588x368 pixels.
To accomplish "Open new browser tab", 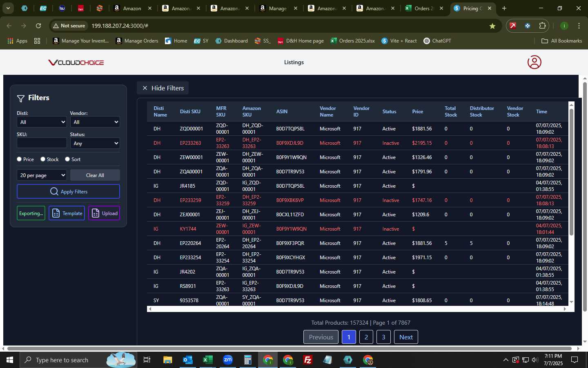I will click(504, 8).
